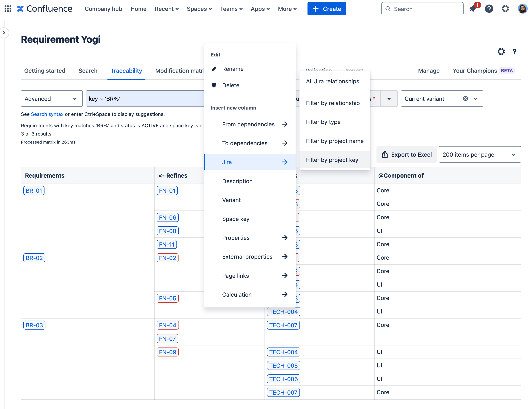Viewport: 532px width, 409px height.
Task: Open the notifications bell
Action: click(x=473, y=9)
